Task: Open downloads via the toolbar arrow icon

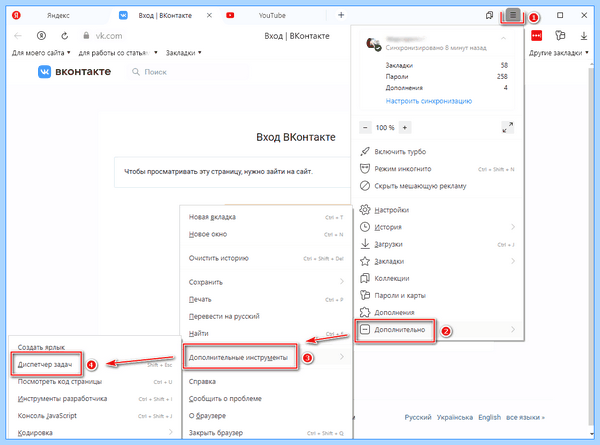Action: (x=584, y=36)
